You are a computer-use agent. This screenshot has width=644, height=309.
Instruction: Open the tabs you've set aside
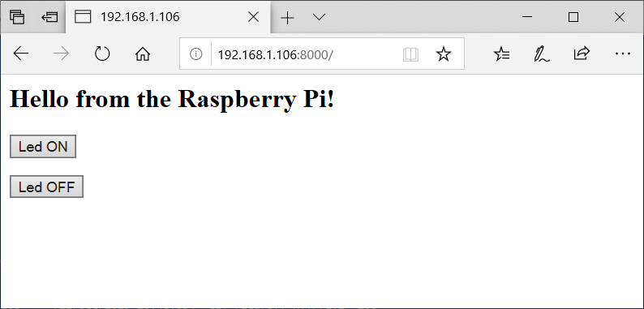tap(17, 17)
